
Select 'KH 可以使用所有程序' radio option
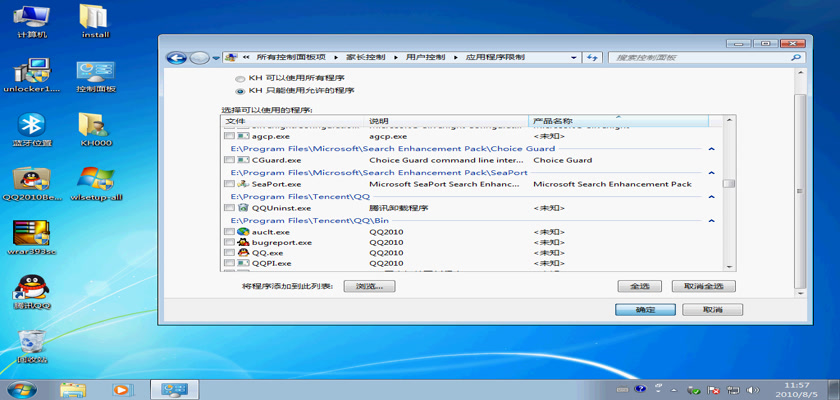coord(239,78)
